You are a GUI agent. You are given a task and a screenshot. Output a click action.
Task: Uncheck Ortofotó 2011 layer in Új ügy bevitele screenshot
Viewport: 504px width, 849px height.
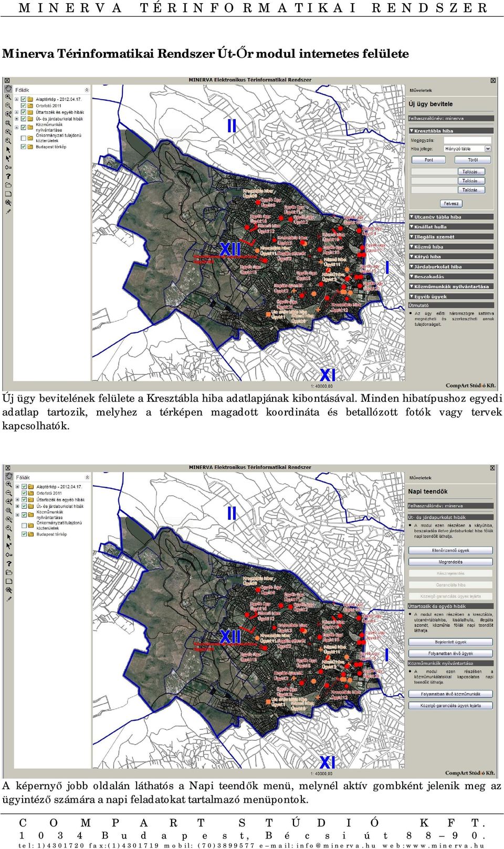point(24,106)
